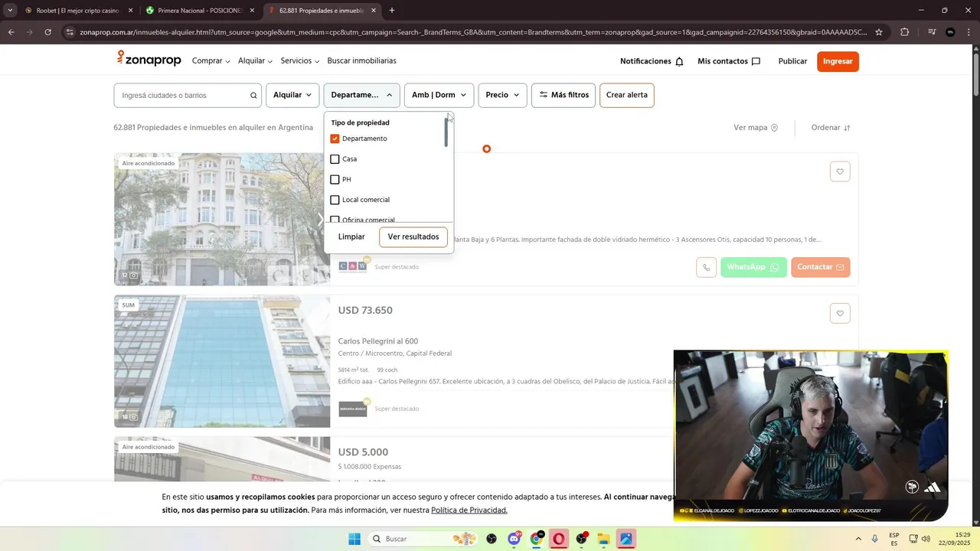This screenshot has width=980, height=551.
Task: Reload the page
Action: (x=47, y=32)
